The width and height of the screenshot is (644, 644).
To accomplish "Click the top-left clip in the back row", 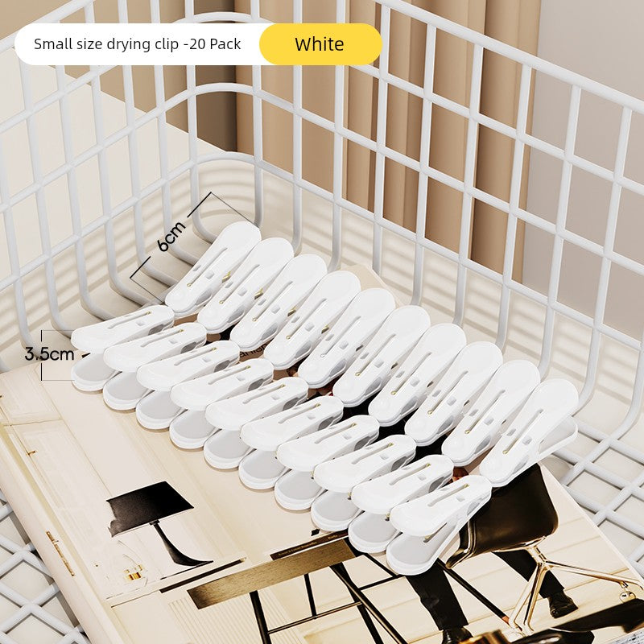I will [213, 267].
